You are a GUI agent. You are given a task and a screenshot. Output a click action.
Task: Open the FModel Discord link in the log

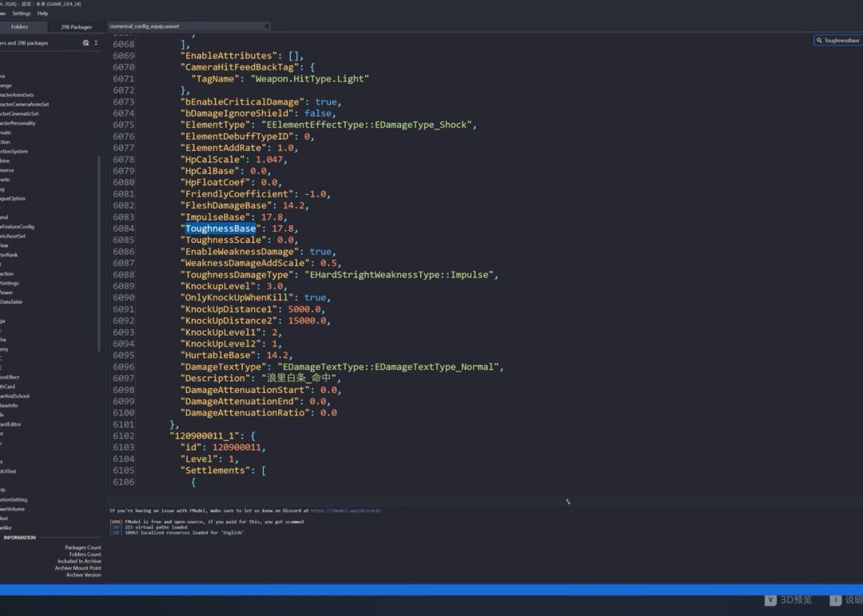coord(345,511)
